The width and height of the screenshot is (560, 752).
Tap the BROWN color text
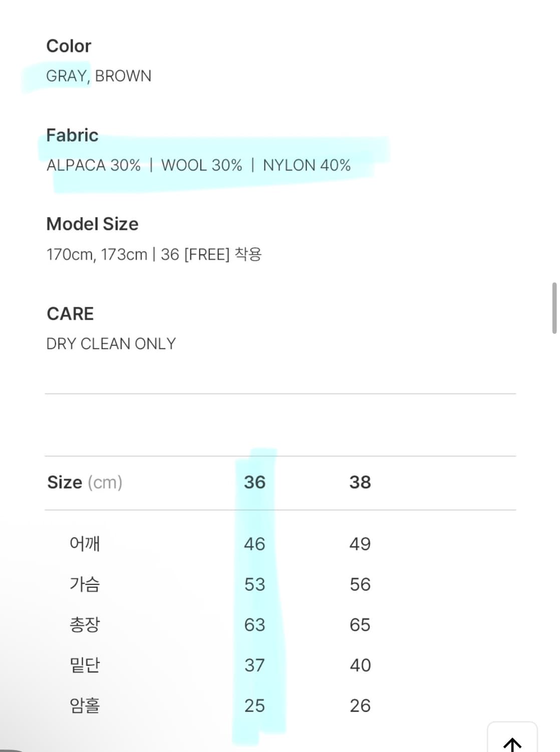coord(123,76)
